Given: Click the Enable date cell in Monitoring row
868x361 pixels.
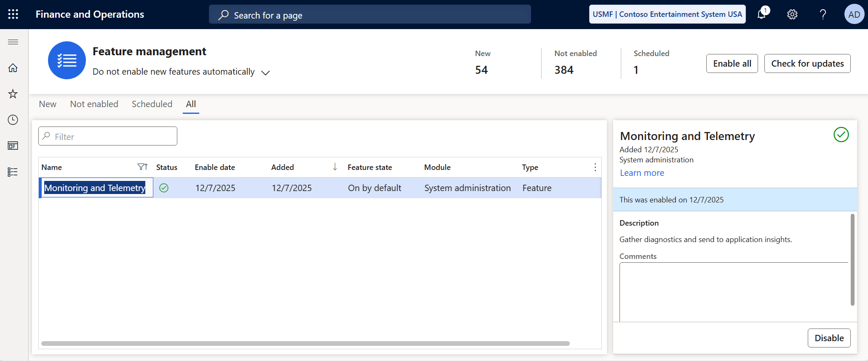Looking at the screenshot, I should pos(215,188).
